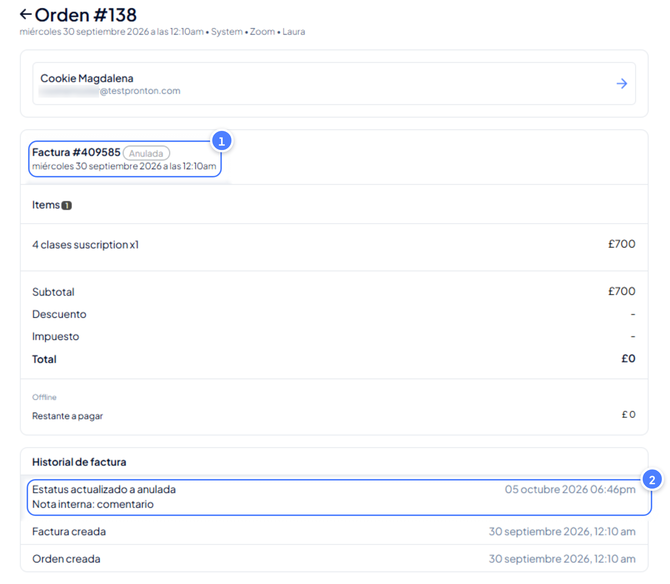Click the Impuesto row label
Screen dimensions: 670x584
pyautogui.click(x=56, y=337)
